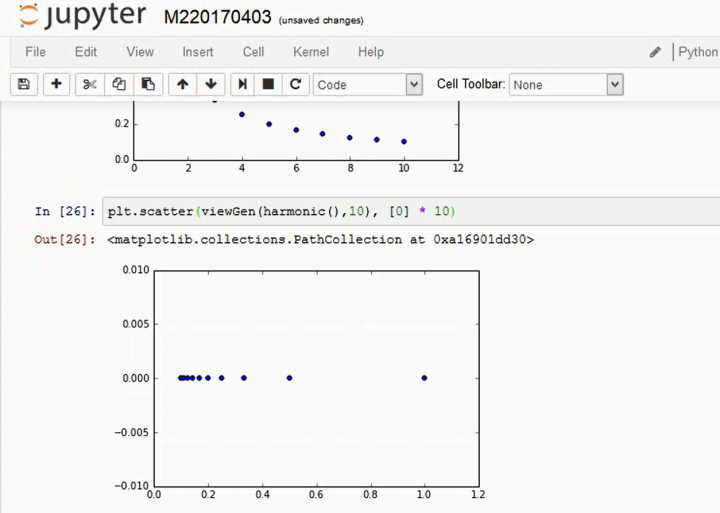Click the Cell Toolbar label
Image resolution: width=720 pixels, height=513 pixels.
pyautogui.click(x=471, y=84)
